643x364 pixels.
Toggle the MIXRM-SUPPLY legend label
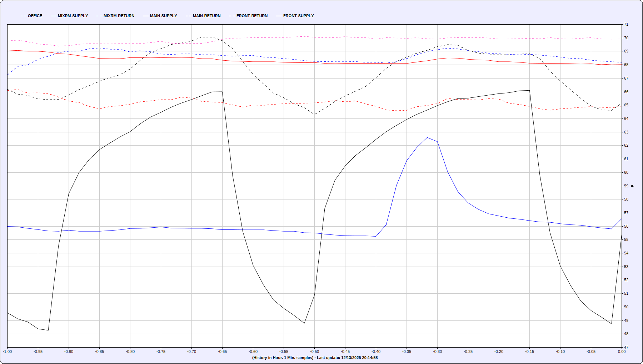[73, 16]
